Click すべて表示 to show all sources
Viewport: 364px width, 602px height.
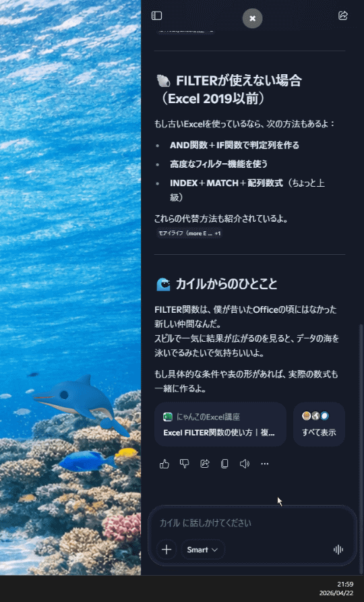pyautogui.click(x=319, y=424)
